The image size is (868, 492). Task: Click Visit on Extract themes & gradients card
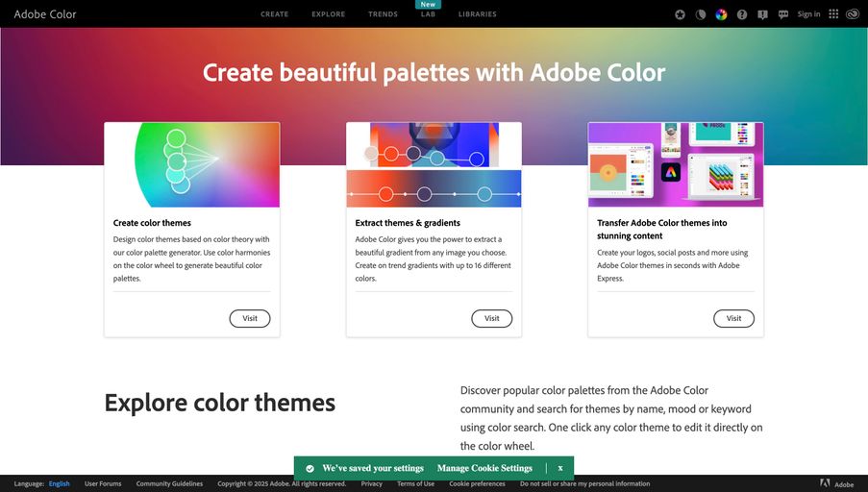click(x=491, y=318)
